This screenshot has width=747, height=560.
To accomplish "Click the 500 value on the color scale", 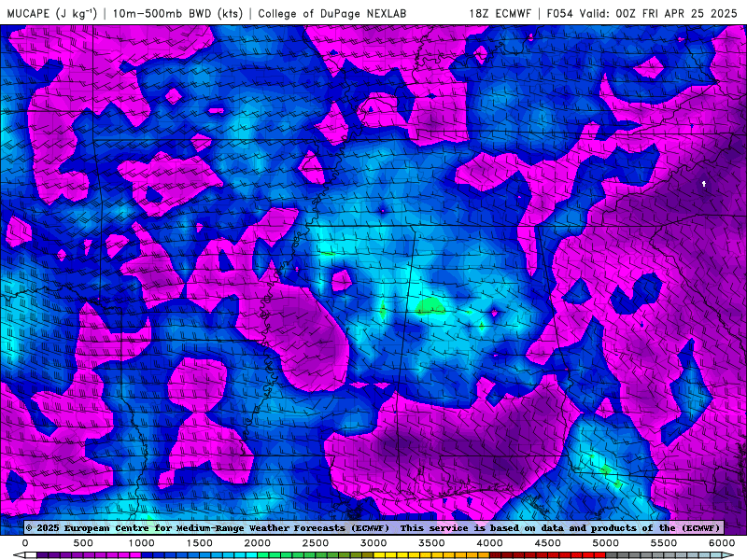I will tap(83, 543).
